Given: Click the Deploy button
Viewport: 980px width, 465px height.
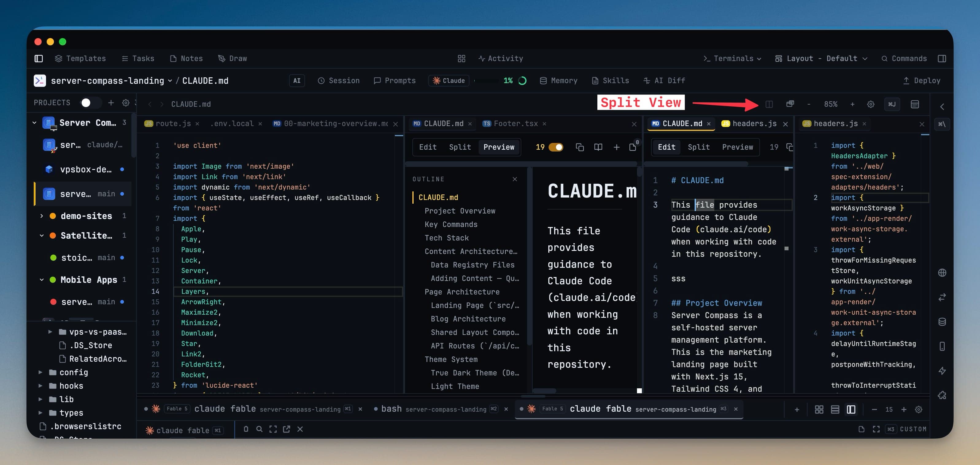Looking at the screenshot, I should click(x=921, y=81).
